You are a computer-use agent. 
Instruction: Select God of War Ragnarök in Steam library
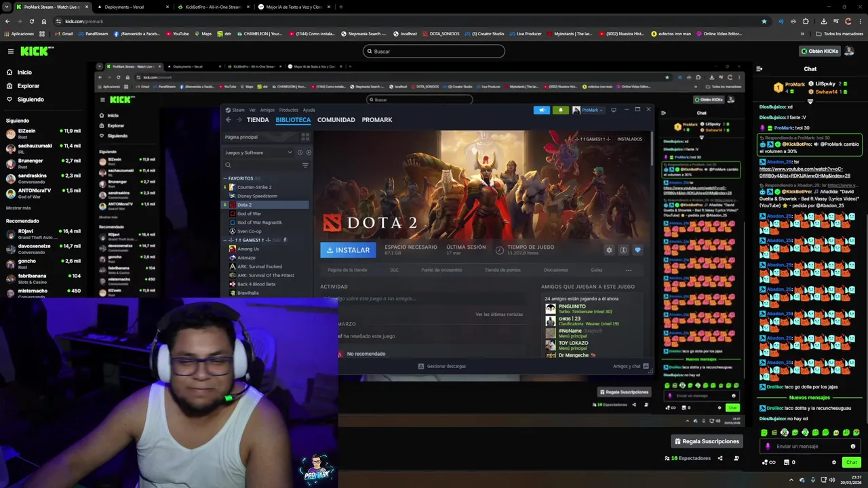pyautogui.click(x=259, y=222)
